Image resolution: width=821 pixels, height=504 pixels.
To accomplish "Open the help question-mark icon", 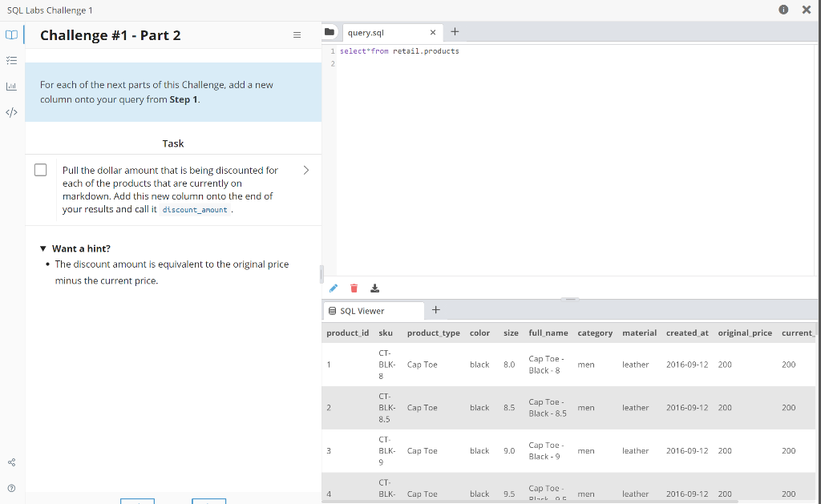I will click(11, 487).
